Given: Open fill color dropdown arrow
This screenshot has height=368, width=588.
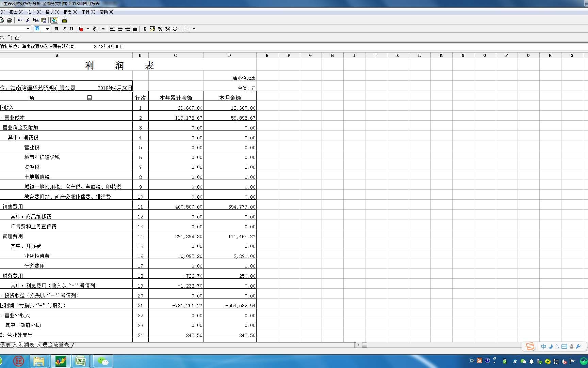Looking at the screenshot, I should (103, 29).
